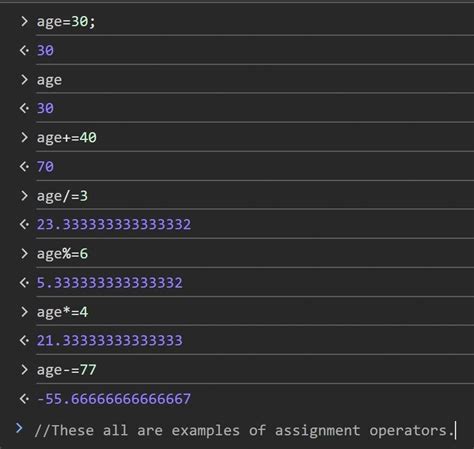Select the age=30; command entry

pyautogui.click(x=66, y=22)
